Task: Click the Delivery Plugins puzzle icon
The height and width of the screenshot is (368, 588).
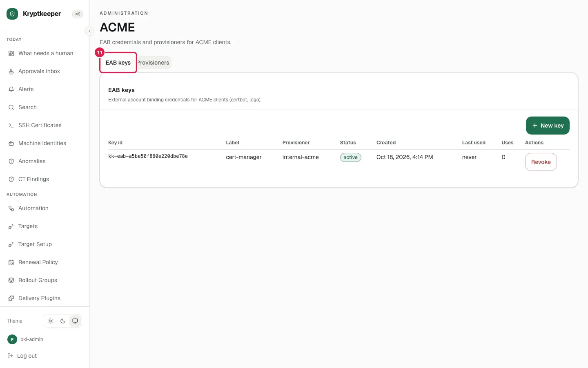Action: point(11,298)
